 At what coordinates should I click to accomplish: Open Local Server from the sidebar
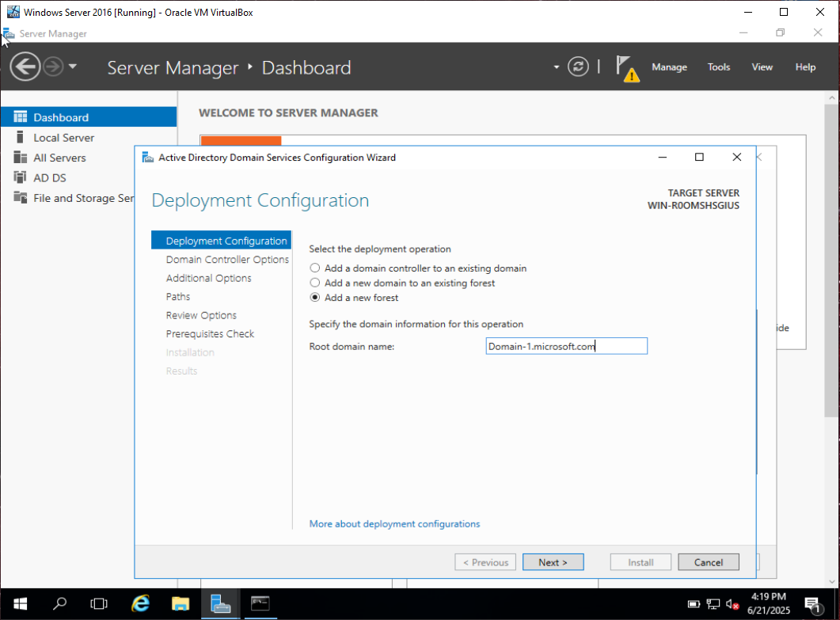click(x=64, y=138)
